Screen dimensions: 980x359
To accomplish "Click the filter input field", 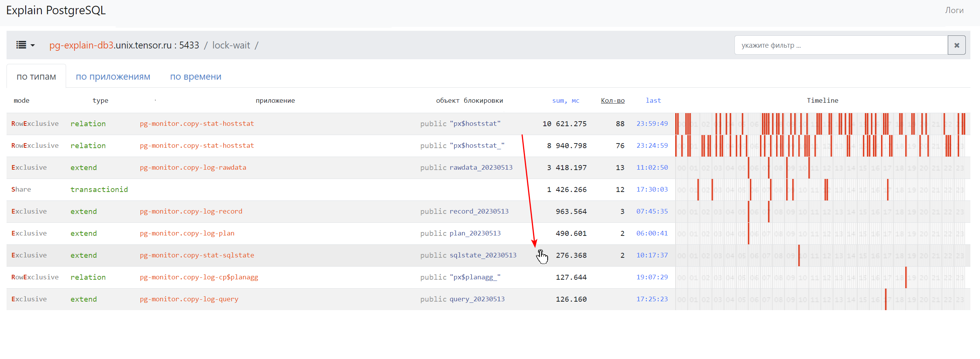I will [840, 45].
